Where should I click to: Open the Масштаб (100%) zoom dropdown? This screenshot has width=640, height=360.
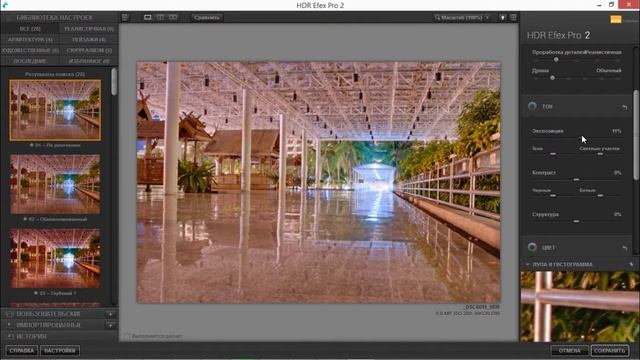(x=462, y=18)
